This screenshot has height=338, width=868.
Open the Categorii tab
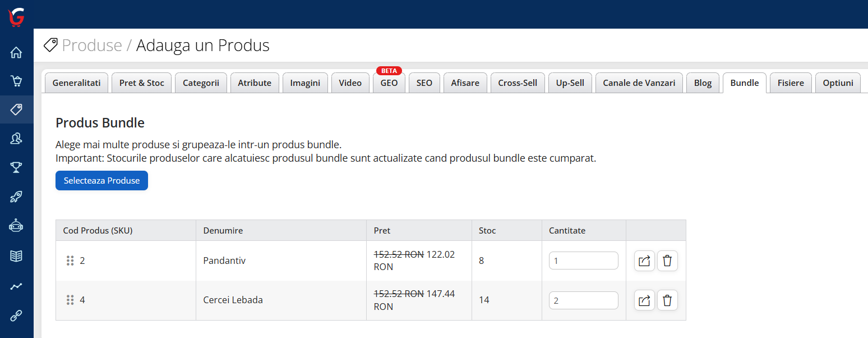[x=201, y=83]
